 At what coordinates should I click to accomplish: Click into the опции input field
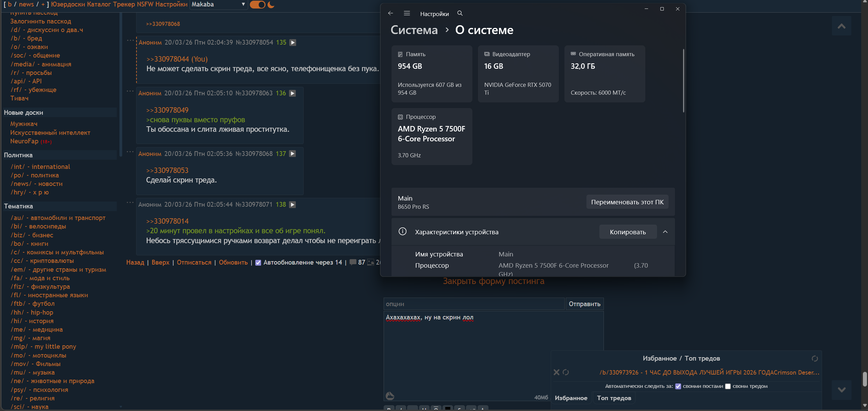click(473, 304)
